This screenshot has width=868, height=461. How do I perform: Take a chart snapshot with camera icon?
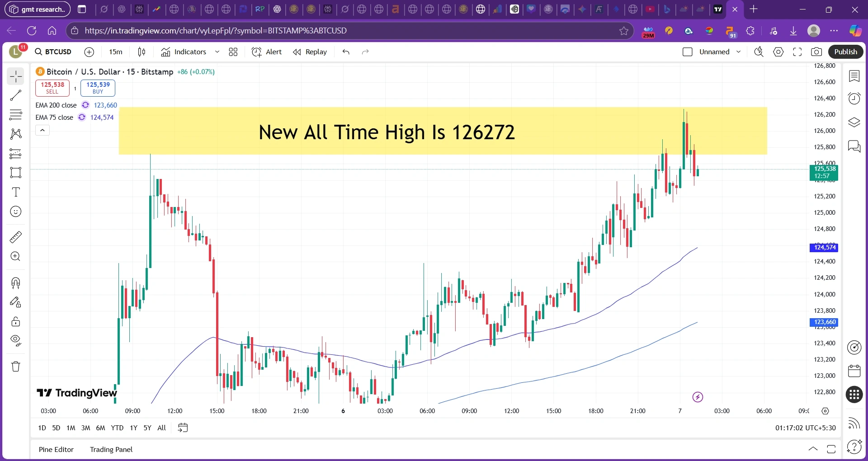816,52
